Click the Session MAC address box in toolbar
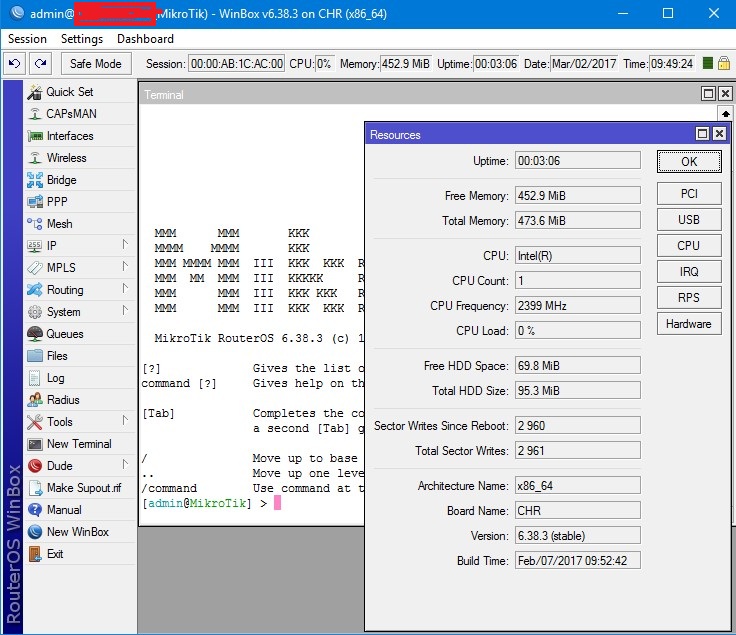 237,63
